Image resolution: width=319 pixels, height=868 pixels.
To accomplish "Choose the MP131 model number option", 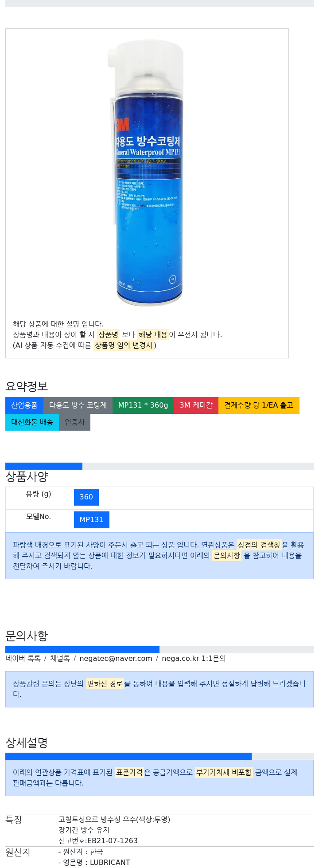I will [91, 520].
